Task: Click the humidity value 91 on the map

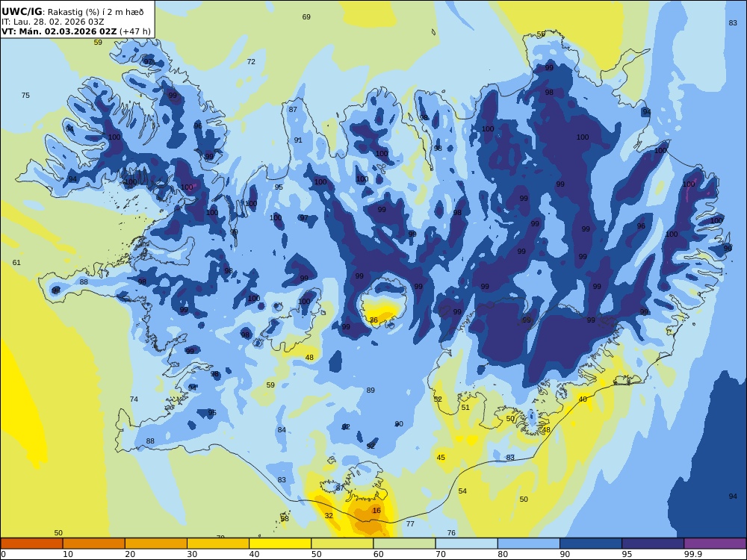Action: [x=298, y=140]
